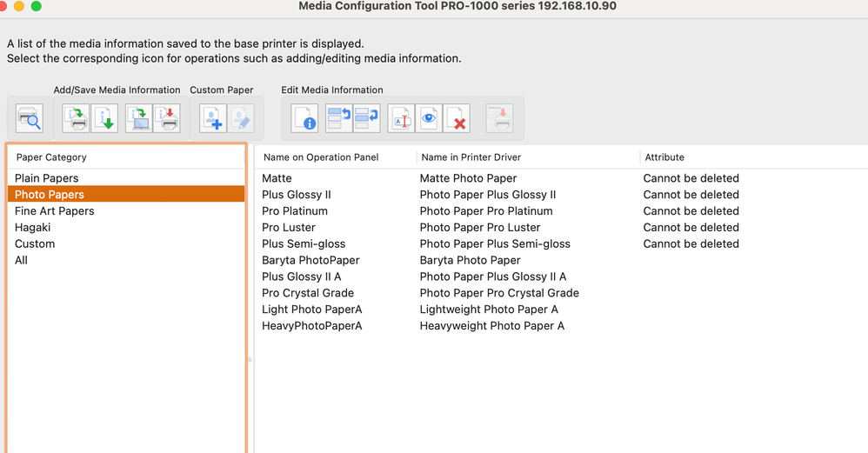
Task: Select HeavyPhotoPaperA row
Action: tap(561, 326)
